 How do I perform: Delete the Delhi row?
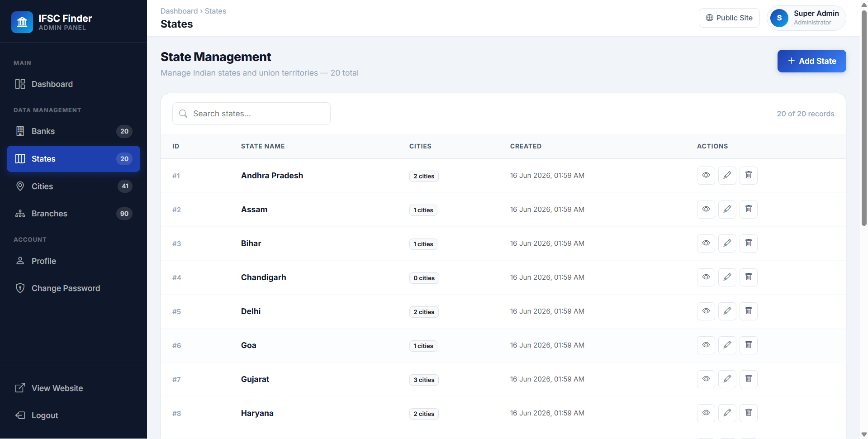pyautogui.click(x=748, y=311)
